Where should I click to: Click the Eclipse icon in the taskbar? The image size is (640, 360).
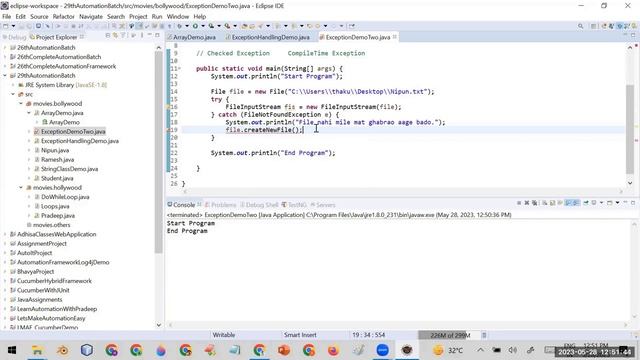[407, 350]
